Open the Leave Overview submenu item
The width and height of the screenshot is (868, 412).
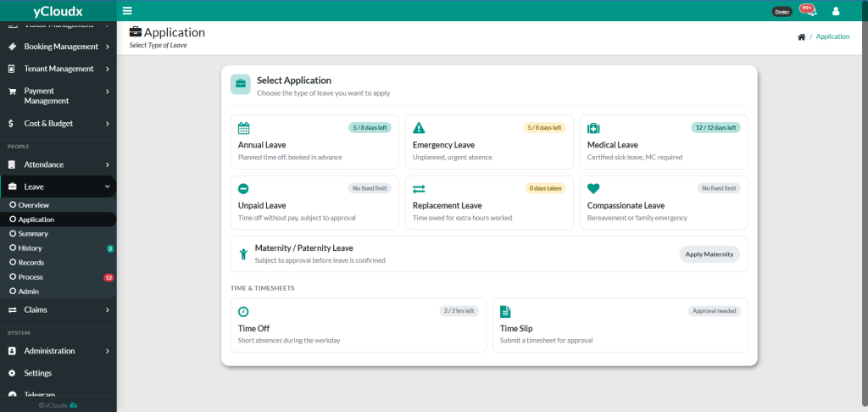[x=58, y=205]
